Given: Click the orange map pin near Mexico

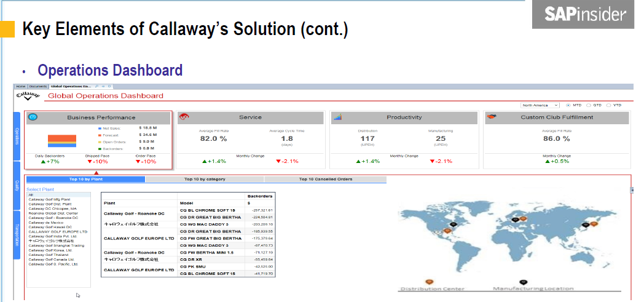Looking at the screenshot, I should 447,231.
